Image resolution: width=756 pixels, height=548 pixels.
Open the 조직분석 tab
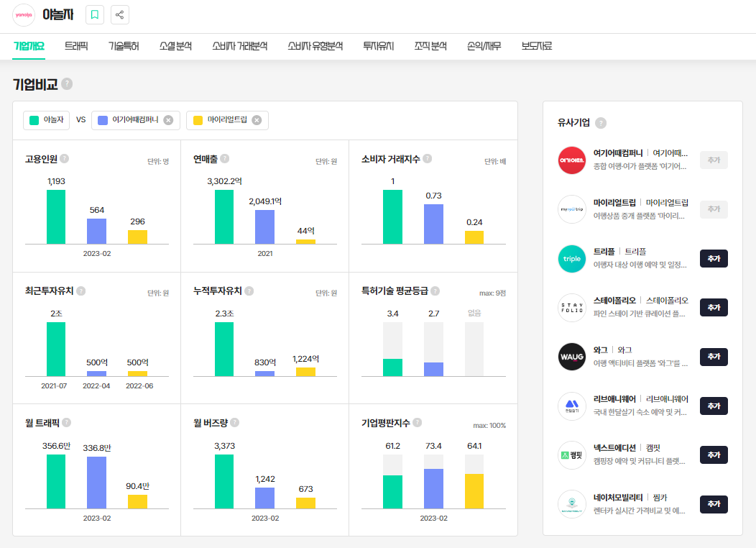[x=430, y=46]
